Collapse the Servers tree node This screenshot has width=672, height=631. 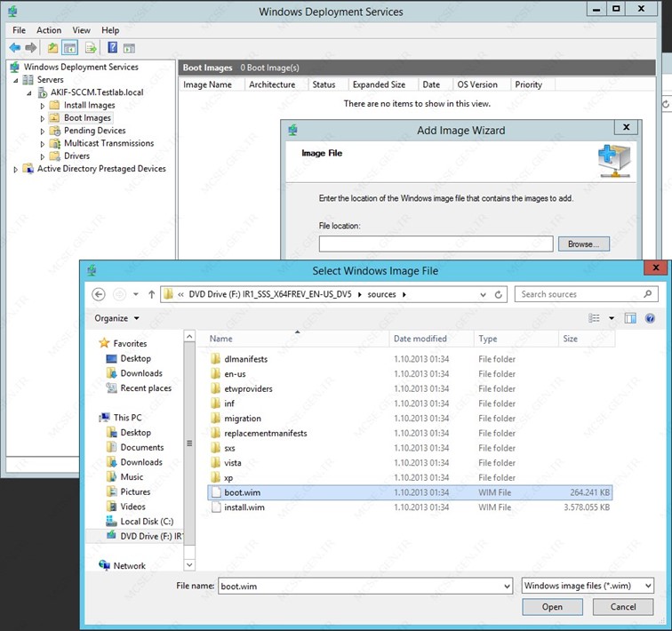16,80
